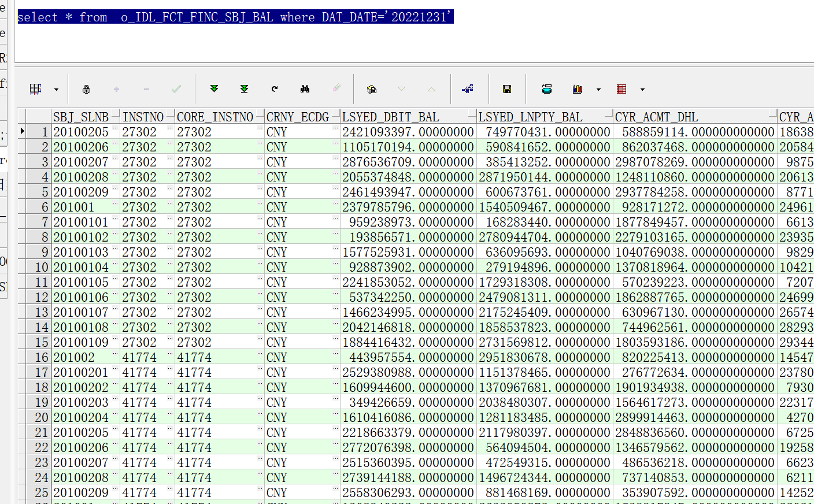Click cell 20100109 in row 15
The image size is (814, 504).
point(86,342)
